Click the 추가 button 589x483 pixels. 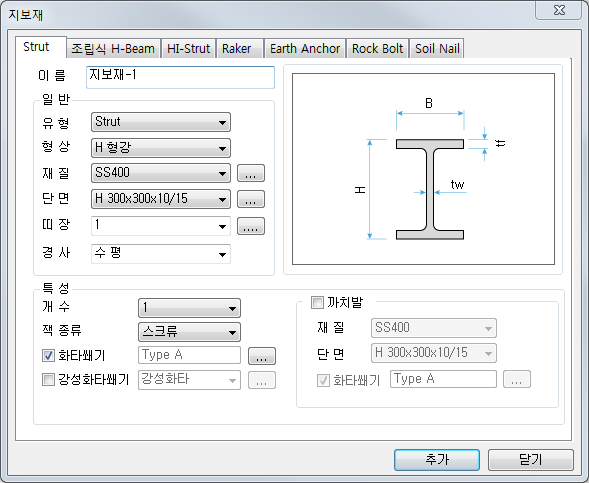coord(437,460)
